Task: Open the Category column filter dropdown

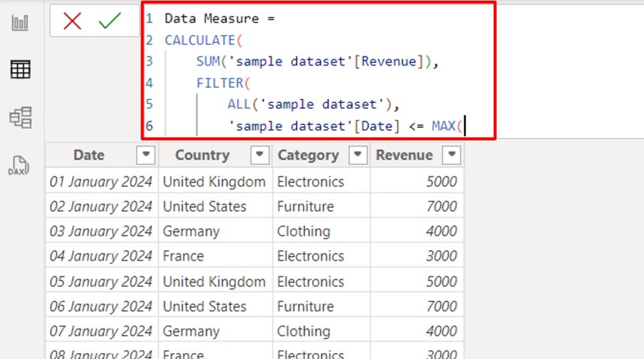Action: pyautogui.click(x=358, y=155)
